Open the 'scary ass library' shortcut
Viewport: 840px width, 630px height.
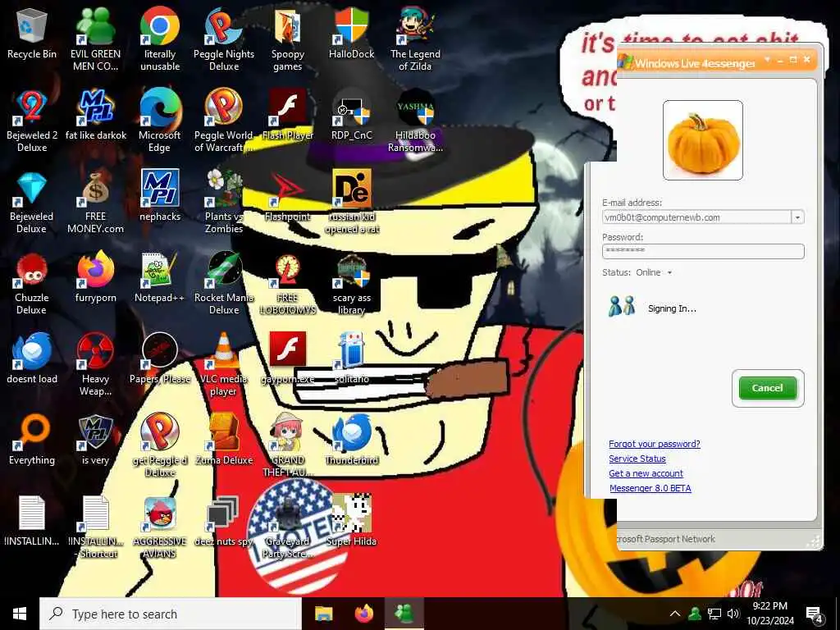[351, 284]
